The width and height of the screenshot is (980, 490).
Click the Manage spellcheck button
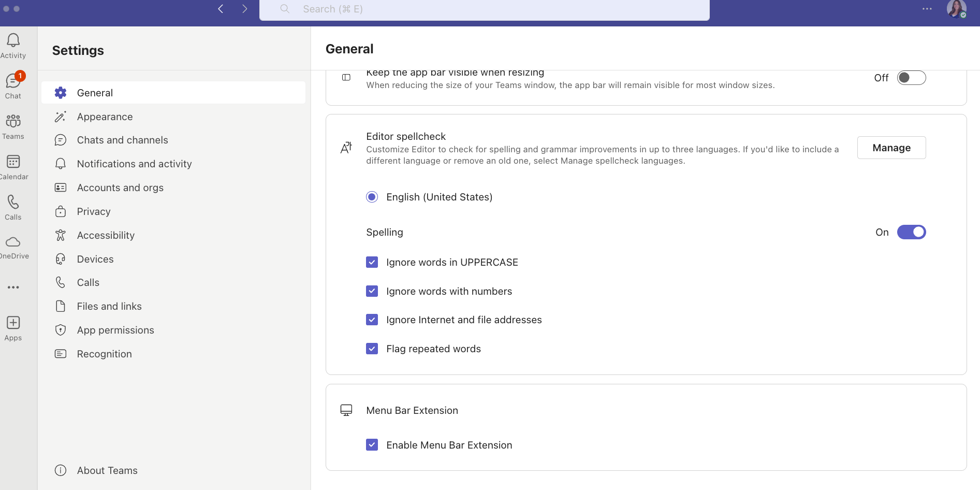pos(891,148)
